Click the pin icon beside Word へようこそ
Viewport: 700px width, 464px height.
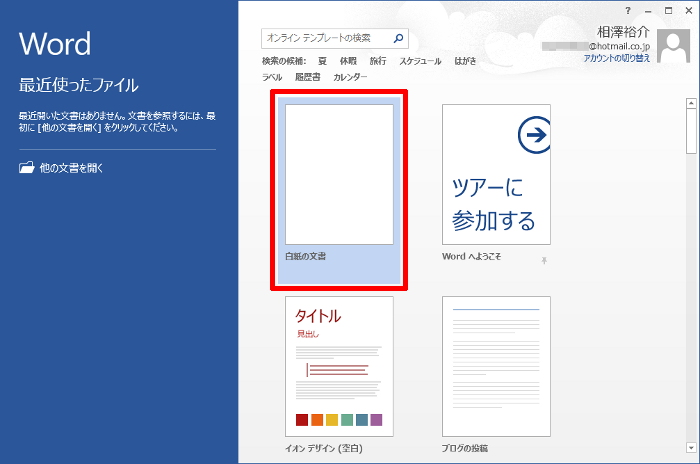[x=544, y=260]
